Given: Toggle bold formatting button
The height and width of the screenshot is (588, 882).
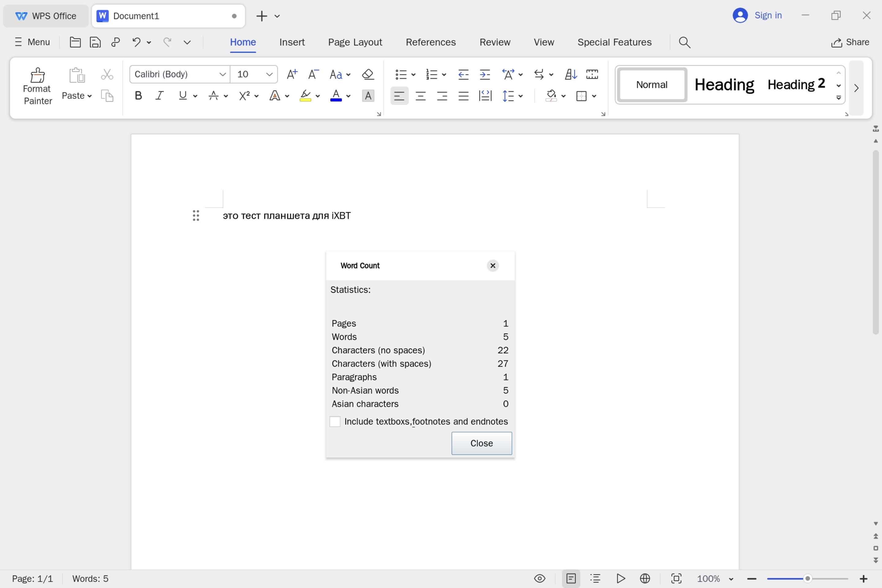Looking at the screenshot, I should click(x=138, y=96).
